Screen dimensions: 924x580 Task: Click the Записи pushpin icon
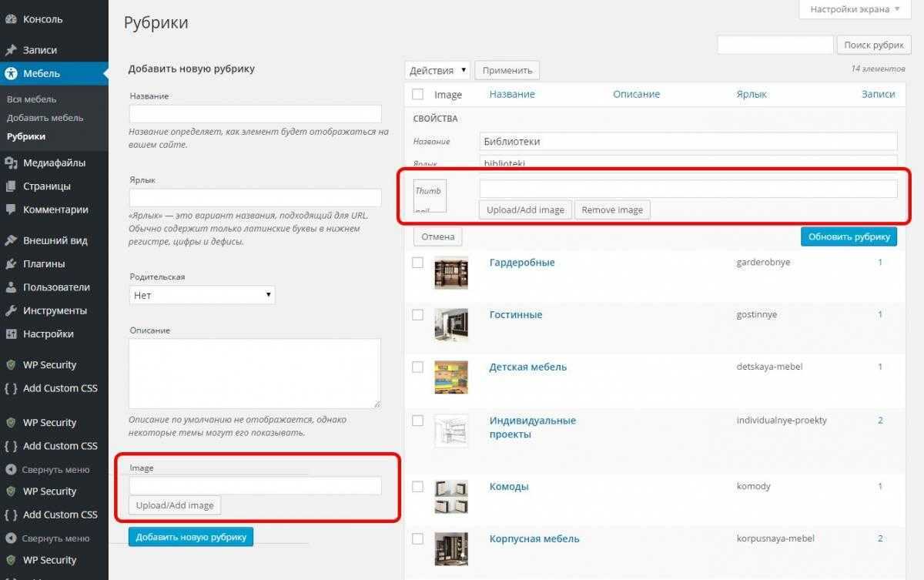click(x=11, y=50)
